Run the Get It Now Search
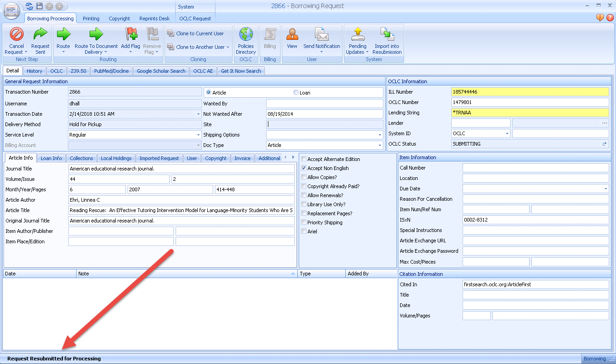 click(x=241, y=71)
